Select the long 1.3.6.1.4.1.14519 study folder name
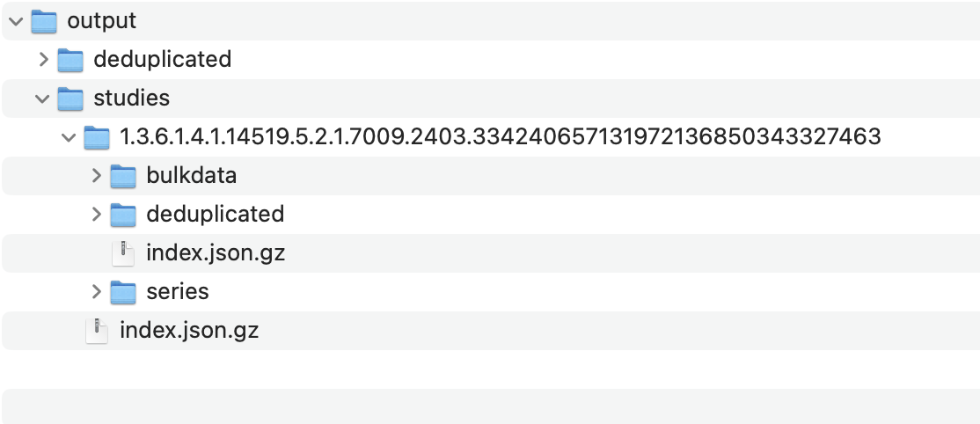The image size is (980, 424). [x=500, y=137]
